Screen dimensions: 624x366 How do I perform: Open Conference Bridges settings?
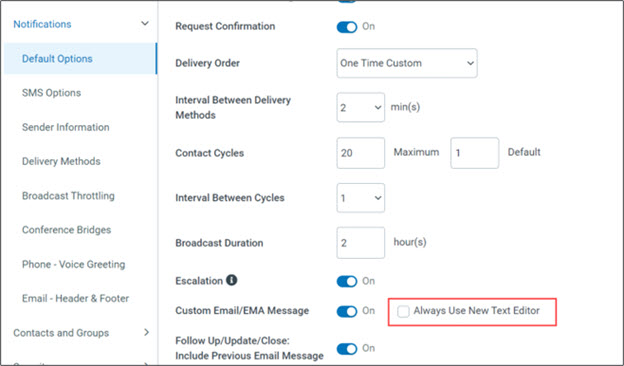pos(66,230)
